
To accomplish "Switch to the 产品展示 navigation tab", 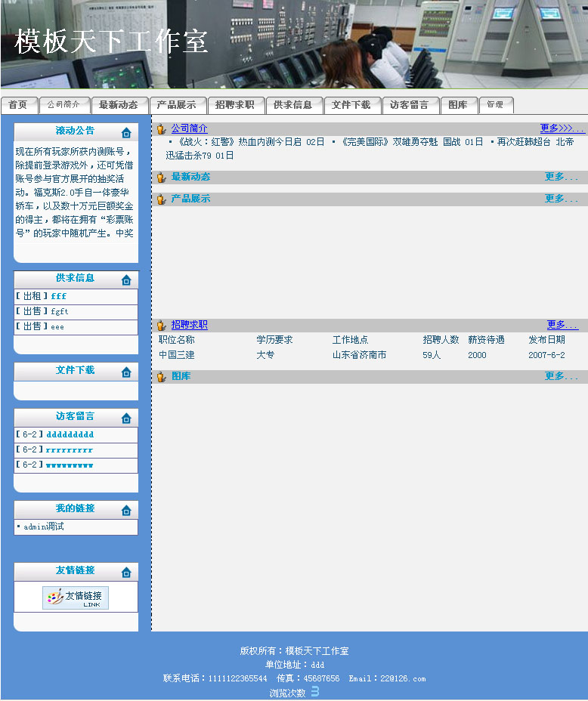I will pyautogui.click(x=176, y=105).
